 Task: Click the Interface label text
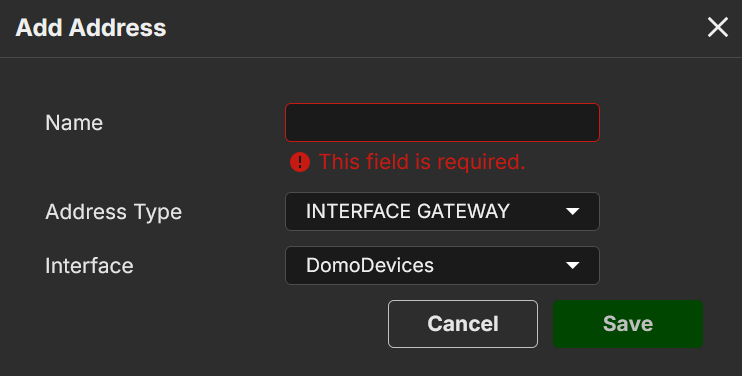89,266
